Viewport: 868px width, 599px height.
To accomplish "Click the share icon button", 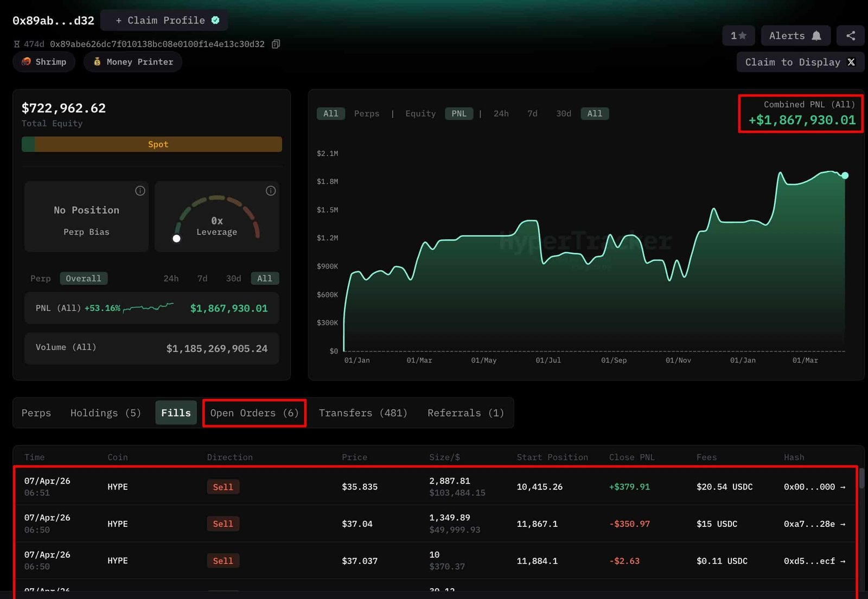I will click(850, 36).
